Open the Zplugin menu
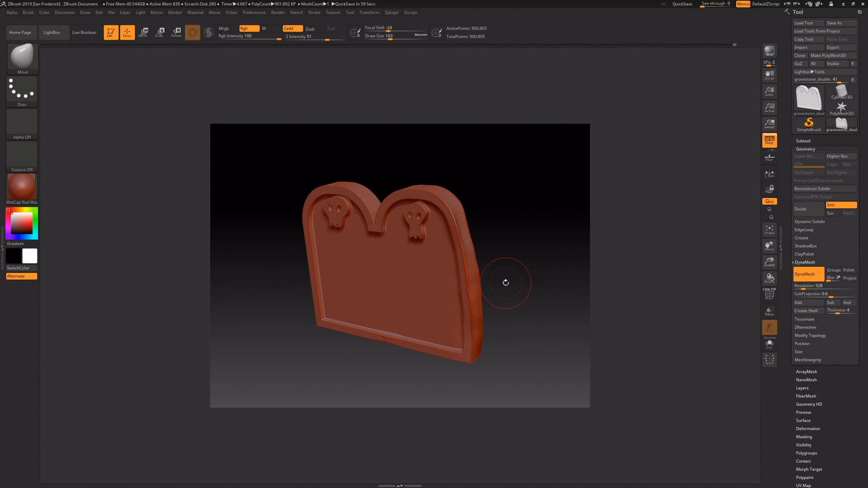The height and width of the screenshot is (488, 868). pyautogui.click(x=392, y=13)
